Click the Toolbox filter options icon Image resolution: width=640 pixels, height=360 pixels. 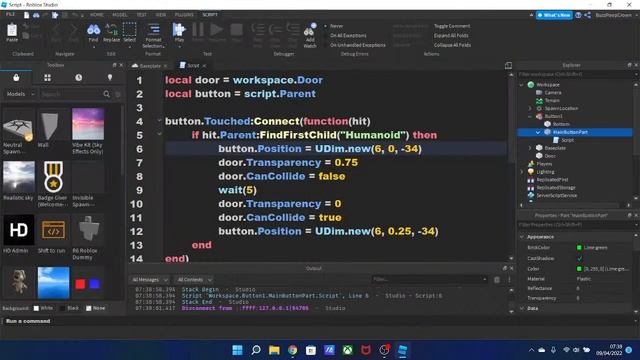click(x=118, y=94)
